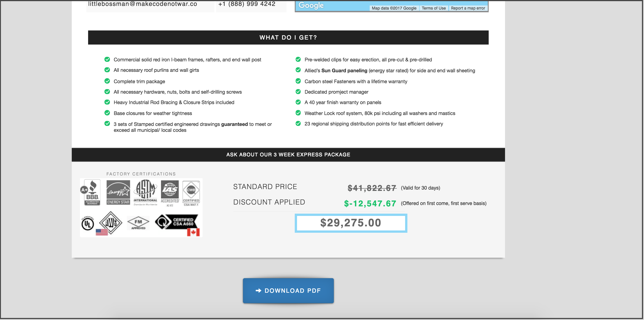
Task: Click checkmark beside Base closures for weather tightness
Action: tap(107, 113)
